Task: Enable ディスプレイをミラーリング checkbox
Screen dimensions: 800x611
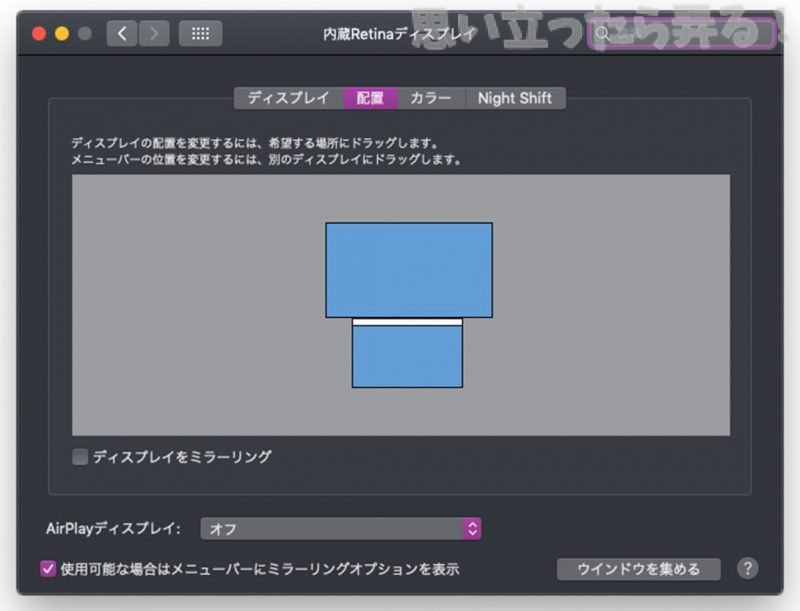Action: (x=81, y=457)
